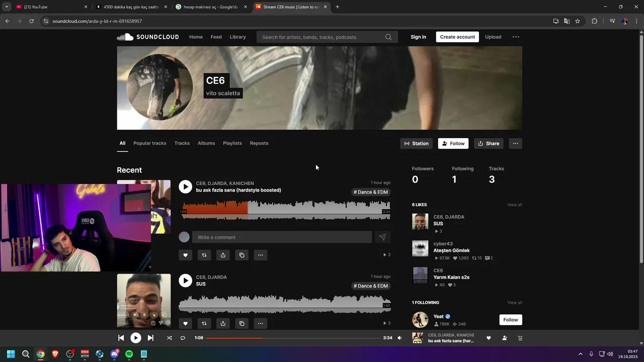644x362 pixels.
Task: Open the Library page
Action: 237,37
